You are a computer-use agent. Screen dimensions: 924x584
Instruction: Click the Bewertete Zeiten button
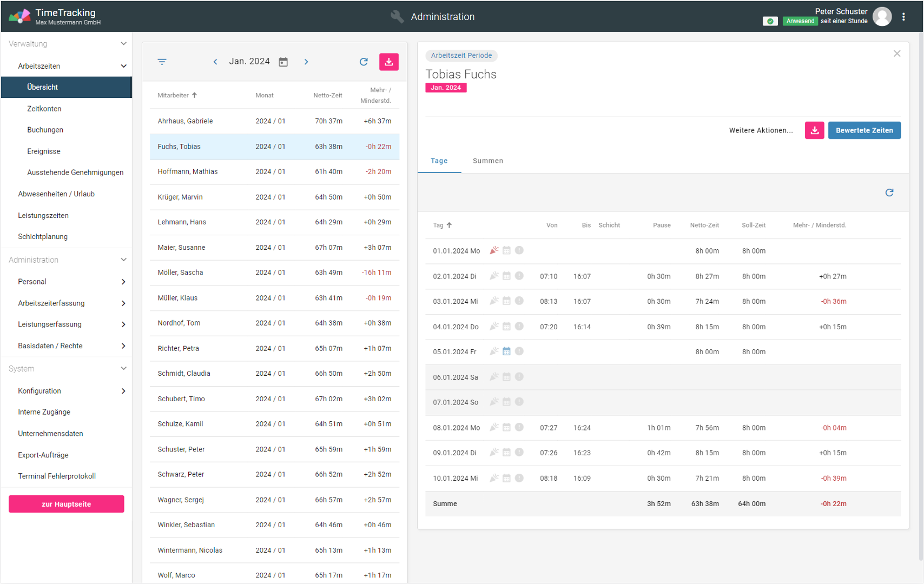(864, 130)
